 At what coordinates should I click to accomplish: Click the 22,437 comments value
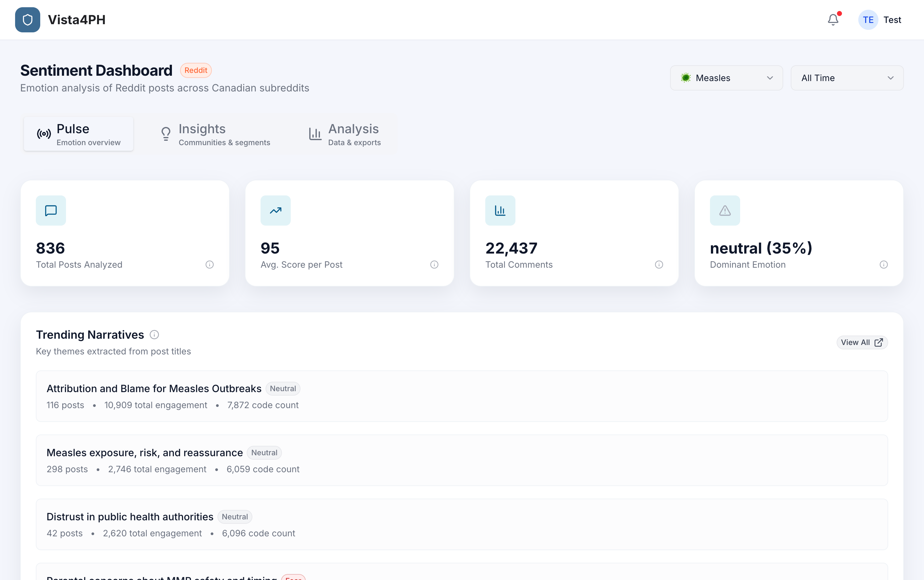[512, 248]
